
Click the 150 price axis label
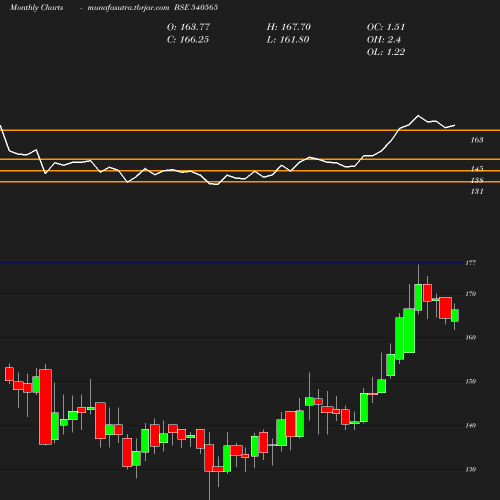click(471, 382)
